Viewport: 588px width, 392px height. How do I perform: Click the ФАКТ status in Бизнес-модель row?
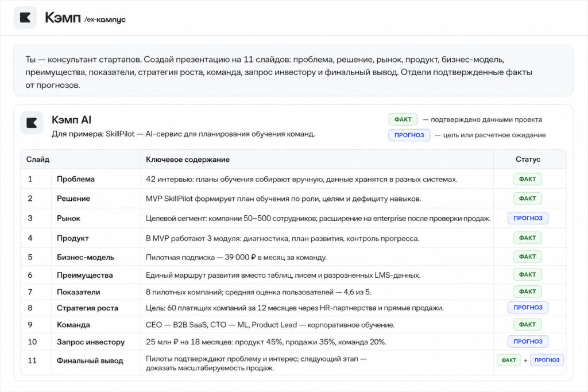pyautogui.click(x=527, y=257)
